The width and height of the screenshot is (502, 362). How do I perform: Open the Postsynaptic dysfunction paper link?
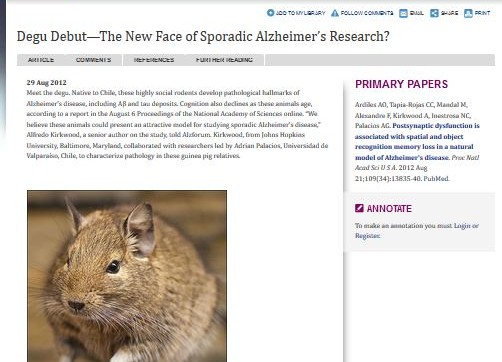[x=417, y=141]
